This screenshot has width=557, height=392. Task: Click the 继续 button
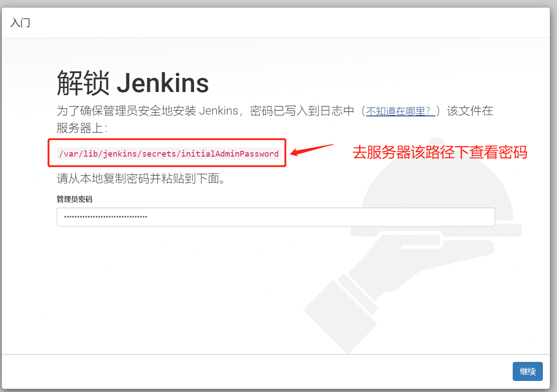[527, 372]
